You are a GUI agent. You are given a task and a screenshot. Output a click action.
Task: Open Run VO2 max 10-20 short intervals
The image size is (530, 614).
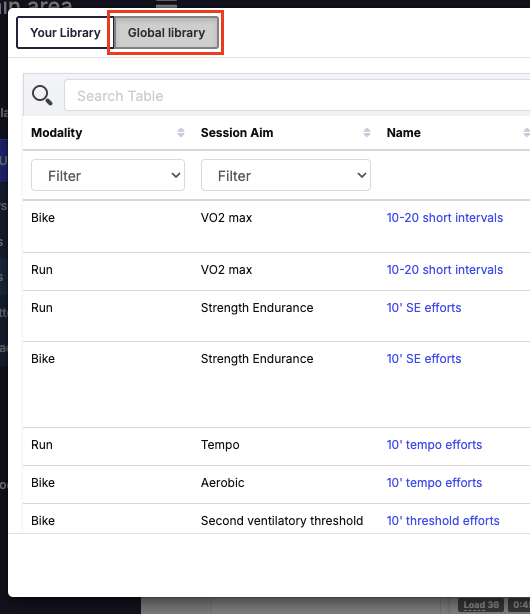pos(445,270)
